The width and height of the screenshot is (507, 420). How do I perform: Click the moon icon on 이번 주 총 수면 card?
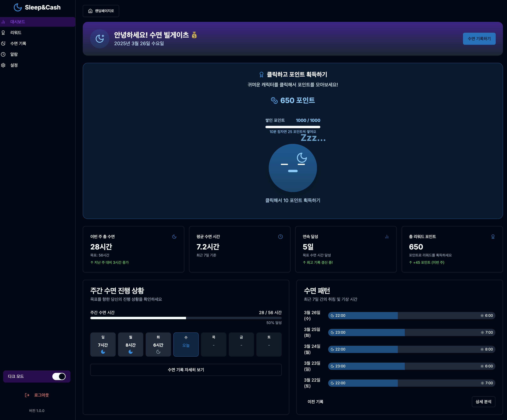point(174,237)
